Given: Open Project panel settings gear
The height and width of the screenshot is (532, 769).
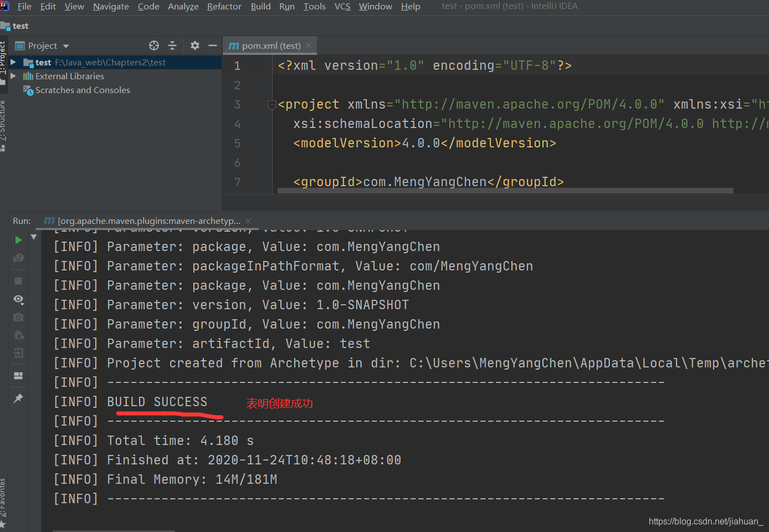Looking at the screenshot, I should point(195,45).
